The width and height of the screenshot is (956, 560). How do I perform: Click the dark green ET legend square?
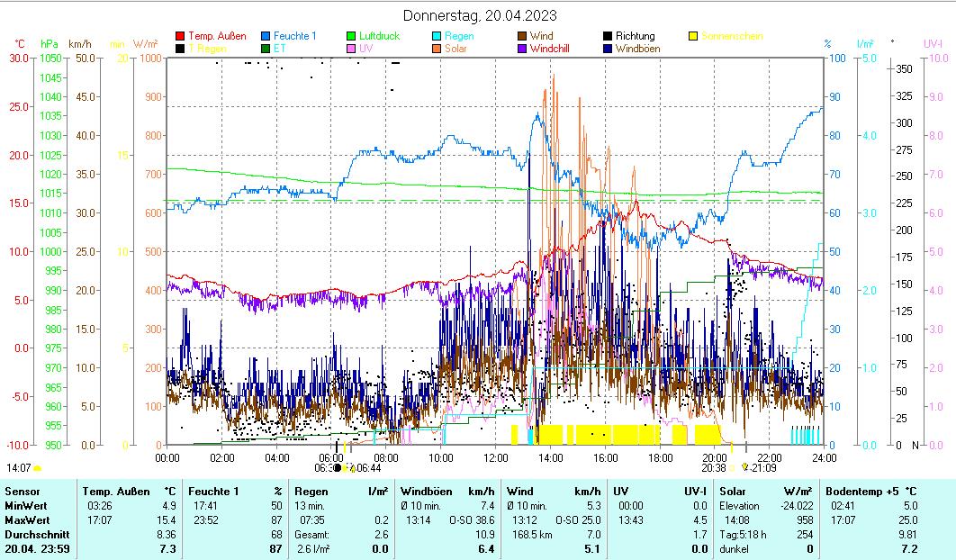(267, 49)
